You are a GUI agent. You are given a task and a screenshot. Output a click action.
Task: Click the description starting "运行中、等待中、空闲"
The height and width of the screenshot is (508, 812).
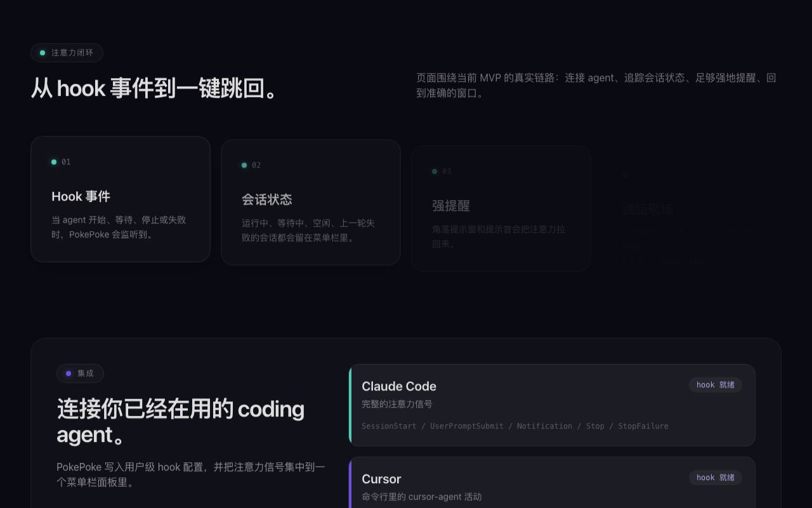pos(308,230)
